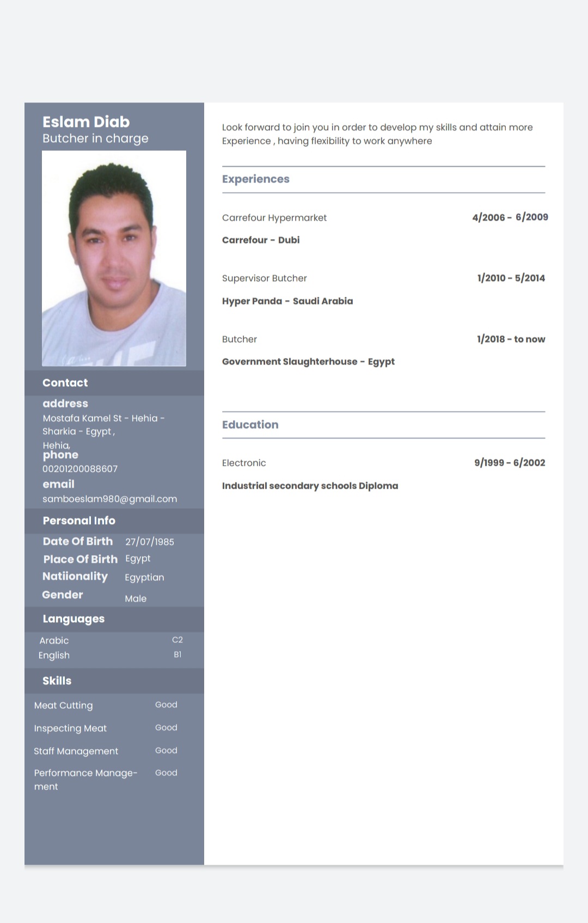Select the email address samboeslam980@gmail.com
This screenshot has height=923, width=588.
pyautogui.click(x=110, y=499)
